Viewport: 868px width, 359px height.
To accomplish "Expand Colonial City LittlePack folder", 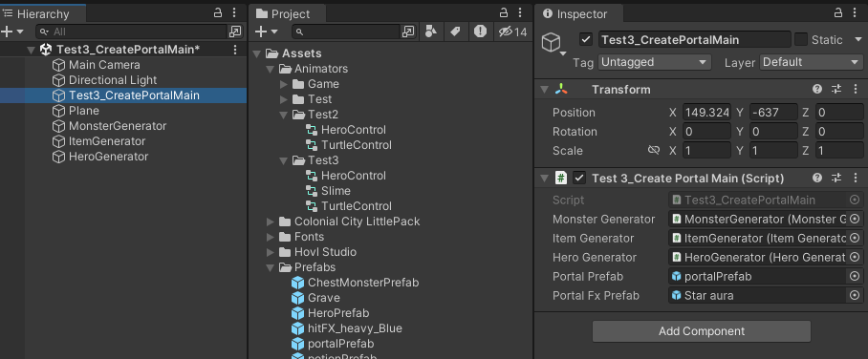I will click(271, 222).
